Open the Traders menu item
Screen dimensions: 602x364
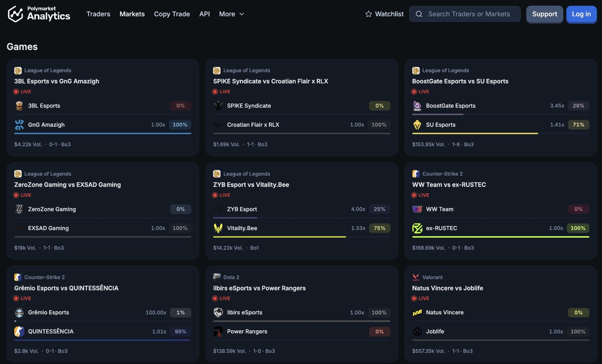[98, 14]
